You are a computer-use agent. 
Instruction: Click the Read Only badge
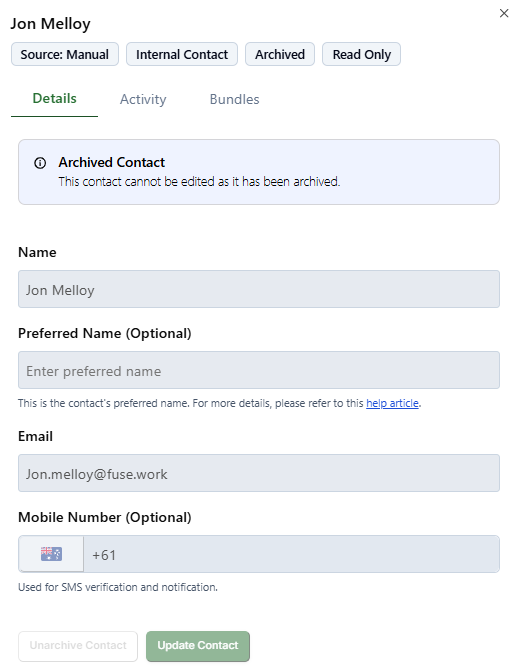(361, 54)
